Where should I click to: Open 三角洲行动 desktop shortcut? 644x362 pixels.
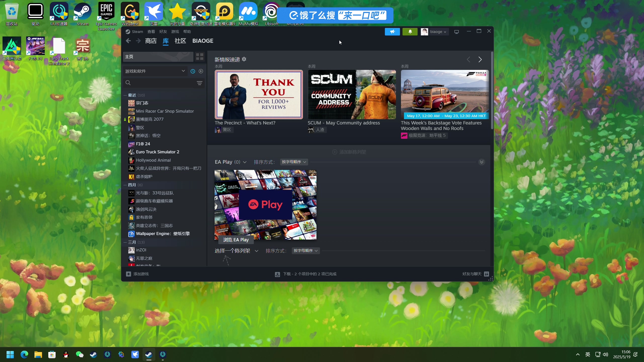12,49
